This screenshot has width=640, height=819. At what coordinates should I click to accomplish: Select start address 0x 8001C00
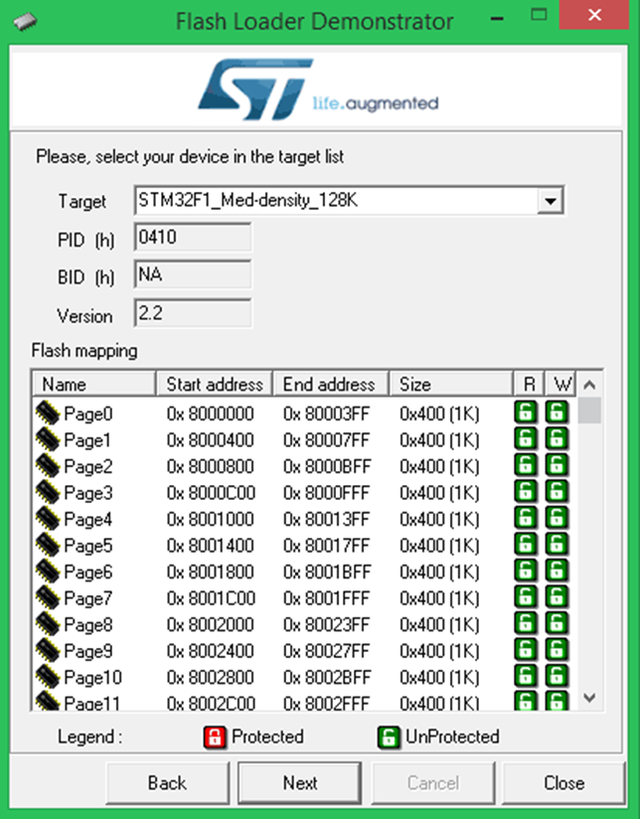click(x=211, y=599)
